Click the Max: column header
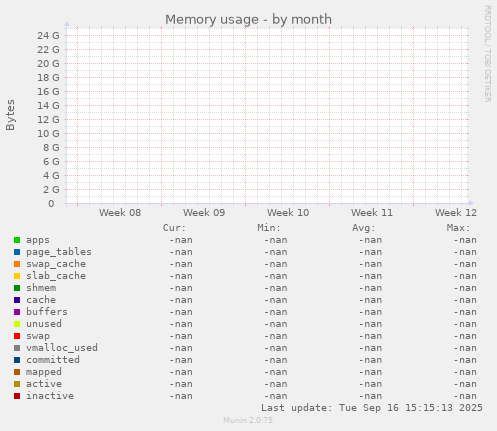The width and height of the screenshot is (497, 431). pyautogui.click(x=458, y=228)
